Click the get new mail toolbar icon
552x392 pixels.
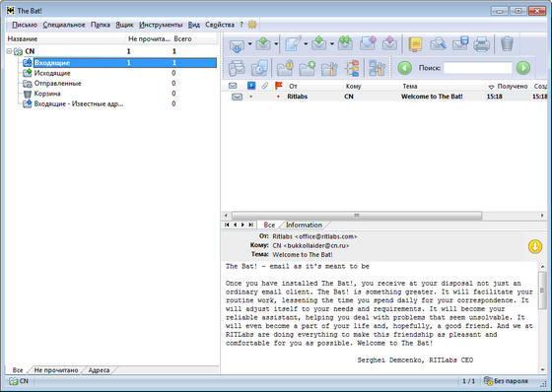237,45
